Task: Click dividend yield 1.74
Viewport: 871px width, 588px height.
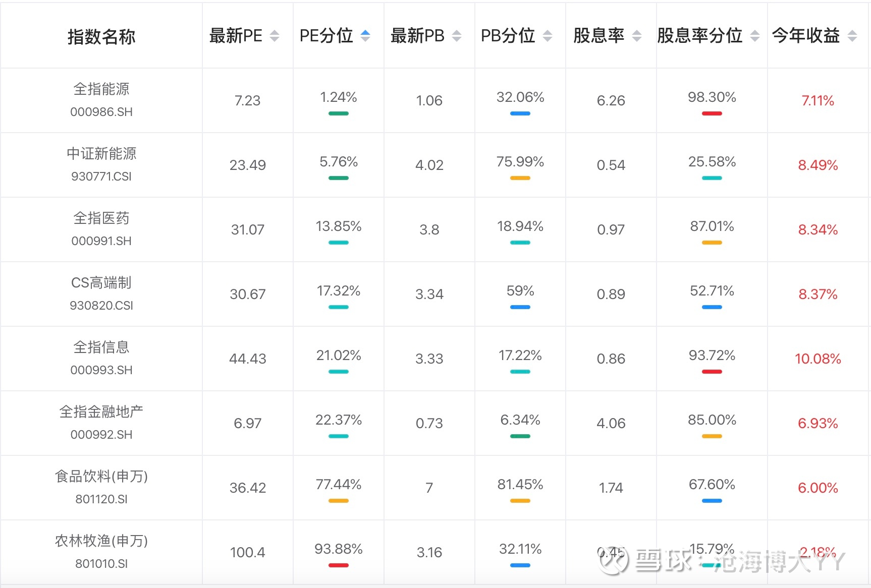Action: [611, 488]
